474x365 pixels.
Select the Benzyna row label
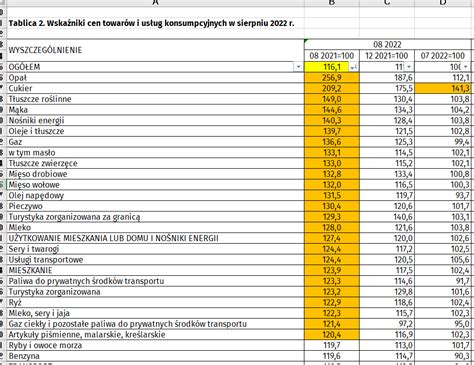pos(155,356)
